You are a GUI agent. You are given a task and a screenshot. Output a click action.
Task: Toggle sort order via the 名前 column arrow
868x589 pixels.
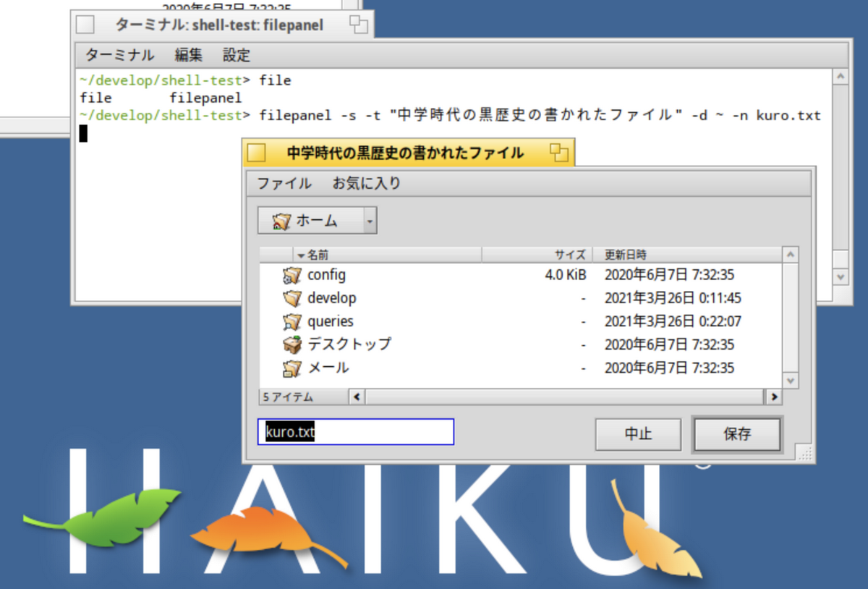(x=301, y=255)
